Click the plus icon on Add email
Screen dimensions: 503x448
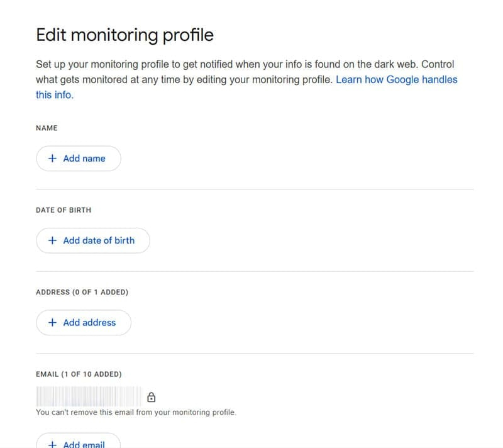tap(53, 444)
